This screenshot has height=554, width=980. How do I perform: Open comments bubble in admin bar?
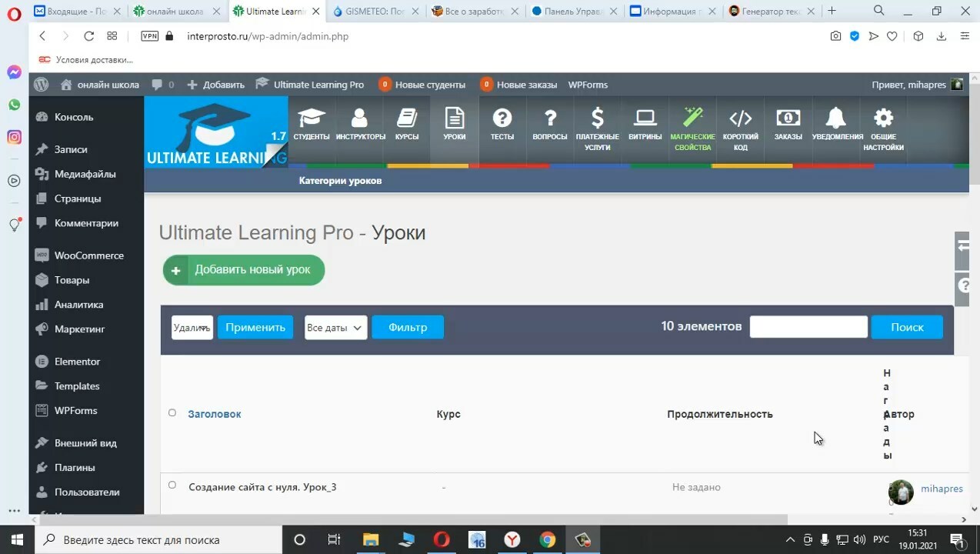[x=162, y=85]
